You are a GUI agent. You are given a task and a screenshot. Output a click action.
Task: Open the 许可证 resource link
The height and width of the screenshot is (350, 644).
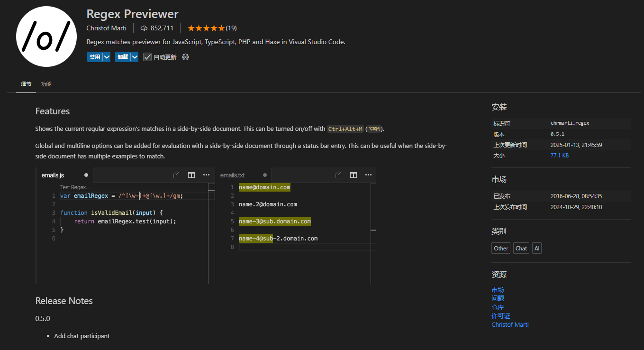click(501, 316)
